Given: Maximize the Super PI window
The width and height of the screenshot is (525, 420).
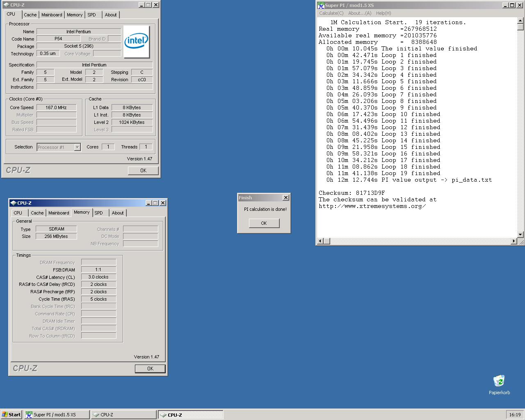Looking at the screenshot, I should pyautogui.click(x=512, y=5).
